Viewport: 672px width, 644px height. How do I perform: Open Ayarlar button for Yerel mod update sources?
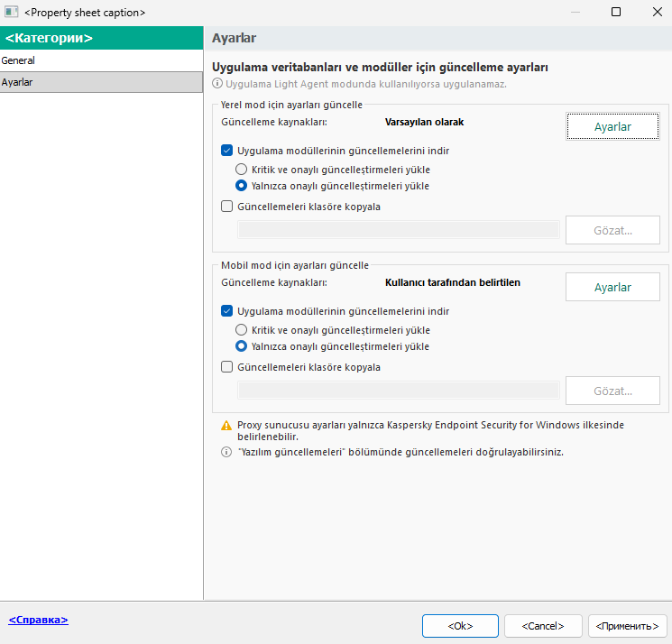coord(612,127)
